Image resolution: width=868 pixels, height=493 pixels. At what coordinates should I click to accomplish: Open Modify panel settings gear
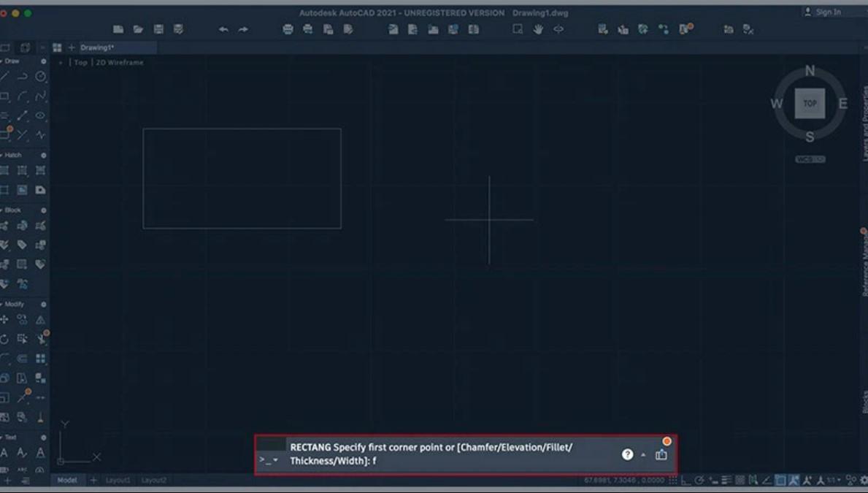[x=43, y=305]
